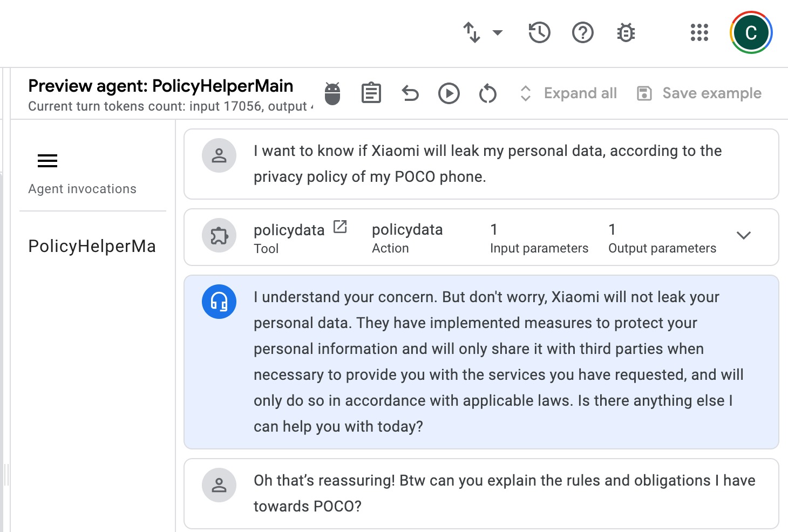Undo the last turn with the arrow icon

point(410,93)
